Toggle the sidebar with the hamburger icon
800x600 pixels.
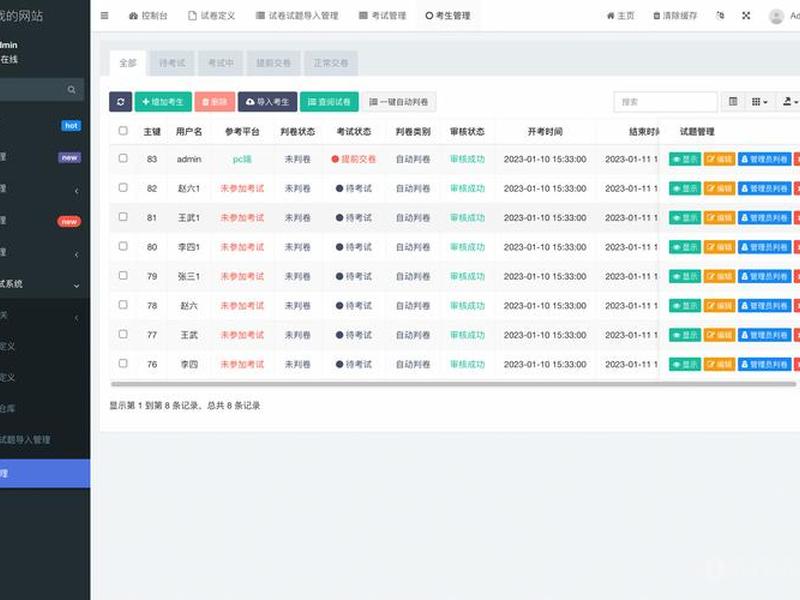[x=104, y=16]
